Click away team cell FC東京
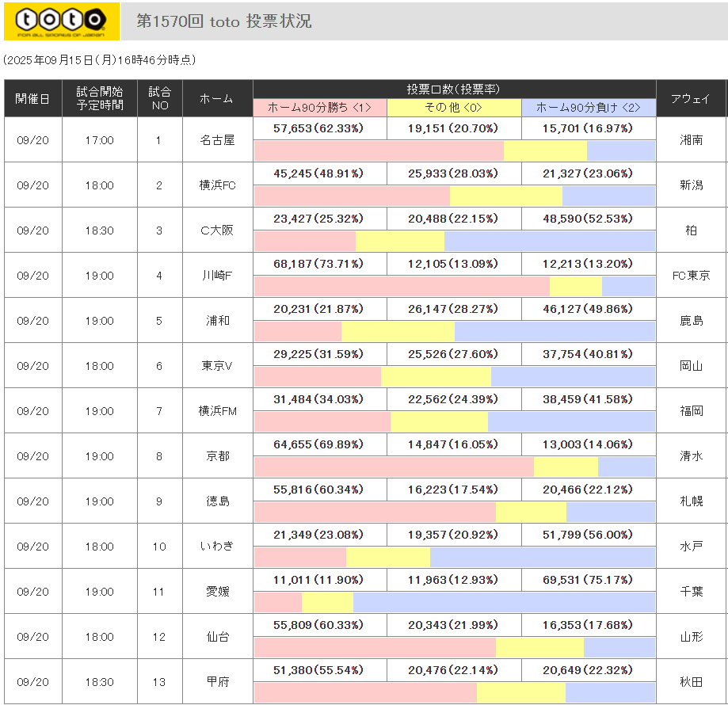Image resolution: width=728 pixels, height=705 pixels. [691, 276]
